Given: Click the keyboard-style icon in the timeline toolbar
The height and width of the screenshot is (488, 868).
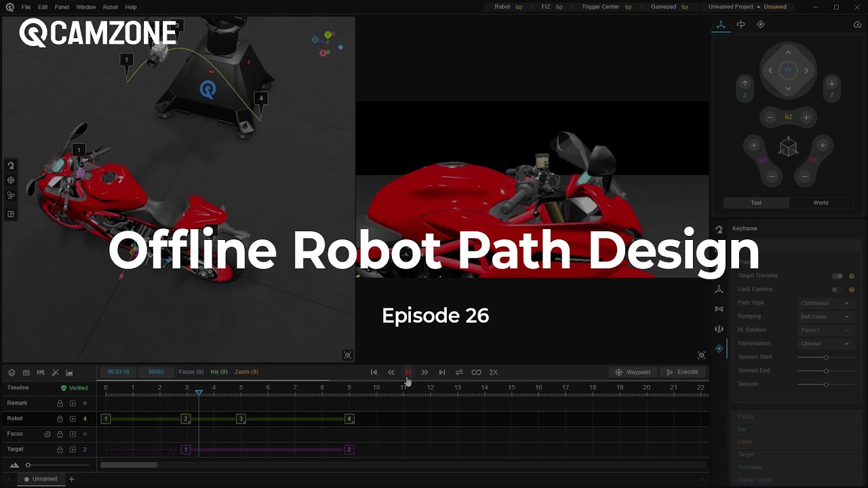Looking at the screenshot, I should coord(26,373).
